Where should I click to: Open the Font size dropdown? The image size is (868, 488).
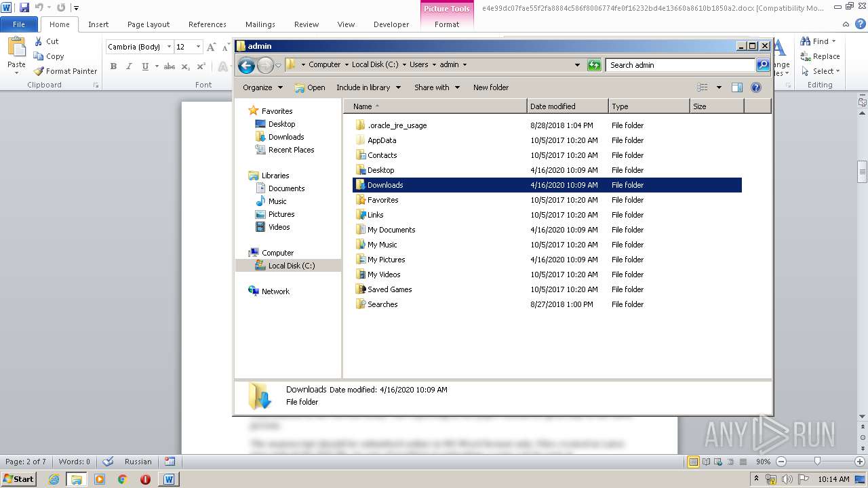(x=198, y=47)
